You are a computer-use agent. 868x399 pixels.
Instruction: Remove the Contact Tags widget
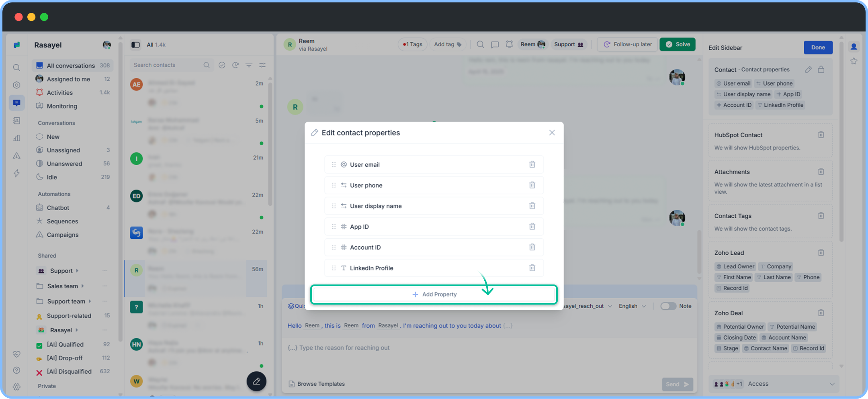(821, 216)
